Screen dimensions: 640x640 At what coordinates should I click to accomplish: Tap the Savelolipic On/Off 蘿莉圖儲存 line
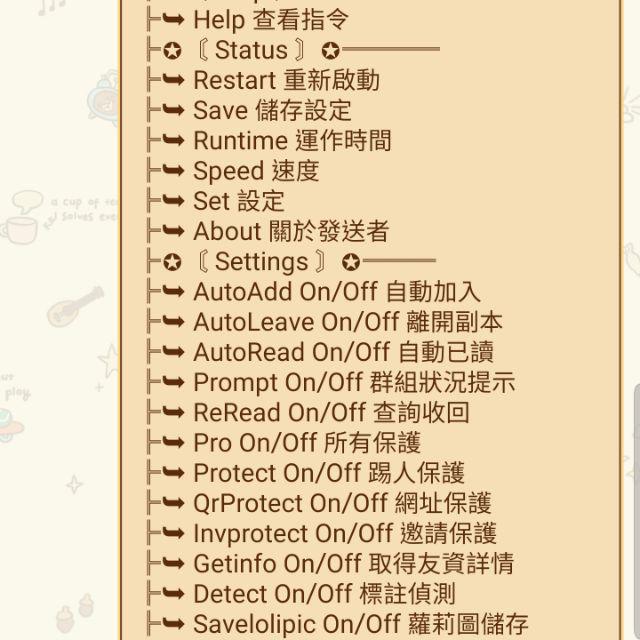[x=338, y=624]
